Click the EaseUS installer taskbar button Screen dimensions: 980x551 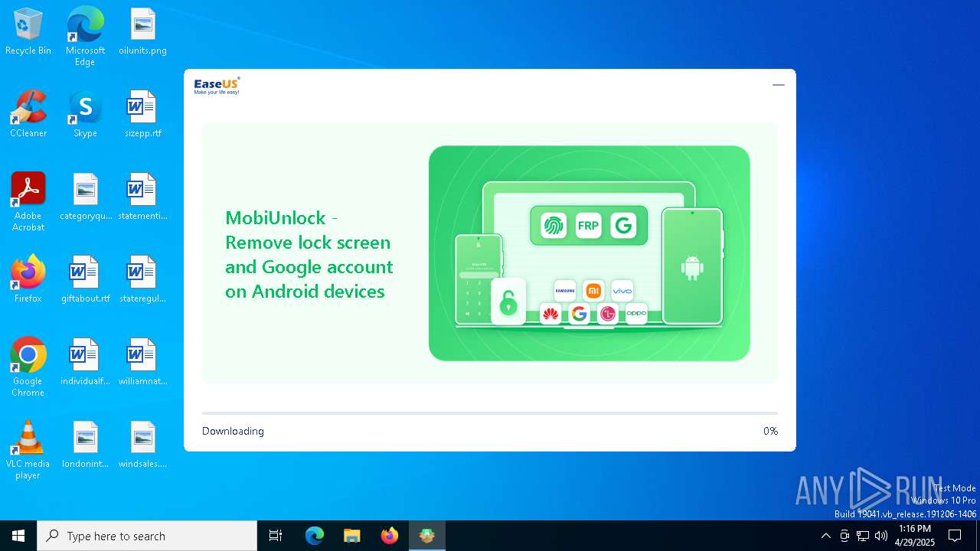coord(427,536)
